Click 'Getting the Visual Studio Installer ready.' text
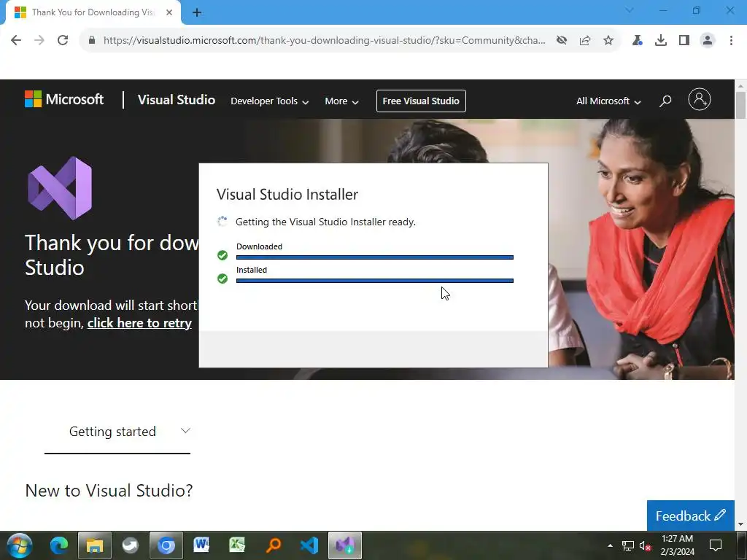Screen dimensions: 747x560 325,222
